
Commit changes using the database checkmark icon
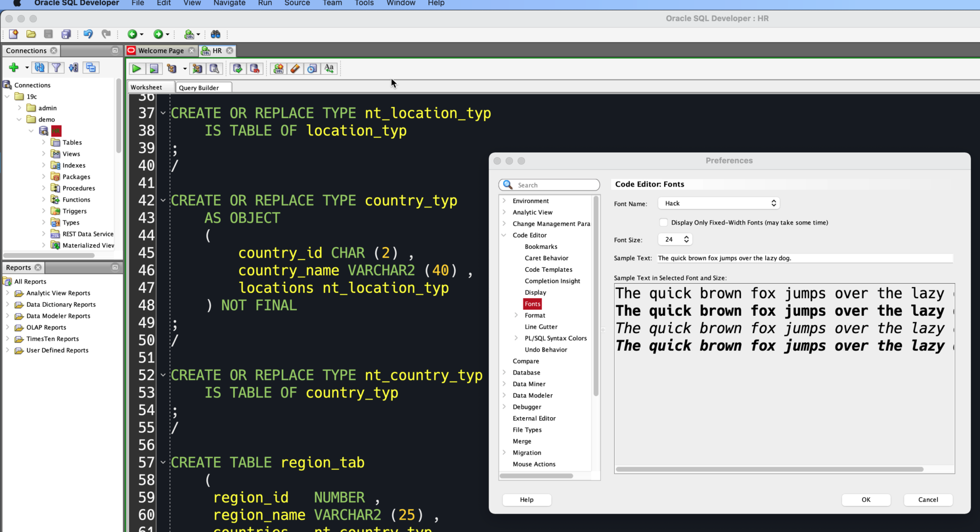238,68
